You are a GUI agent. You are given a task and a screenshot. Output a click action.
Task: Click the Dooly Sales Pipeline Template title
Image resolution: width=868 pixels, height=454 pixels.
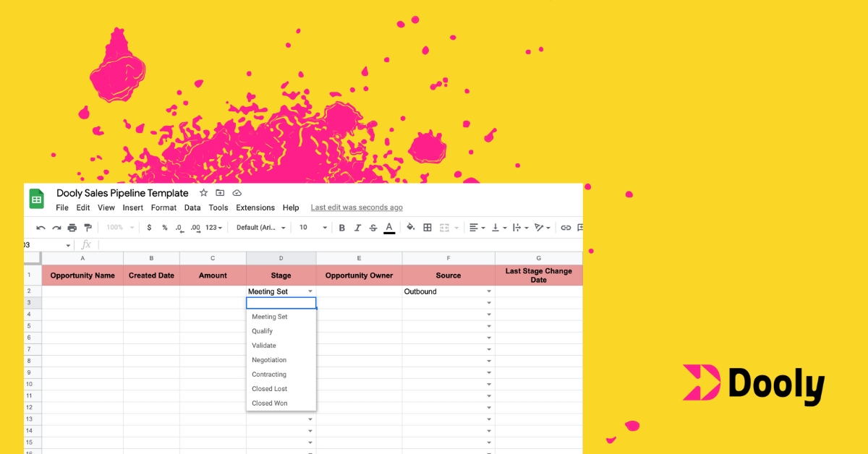point(122,193)
